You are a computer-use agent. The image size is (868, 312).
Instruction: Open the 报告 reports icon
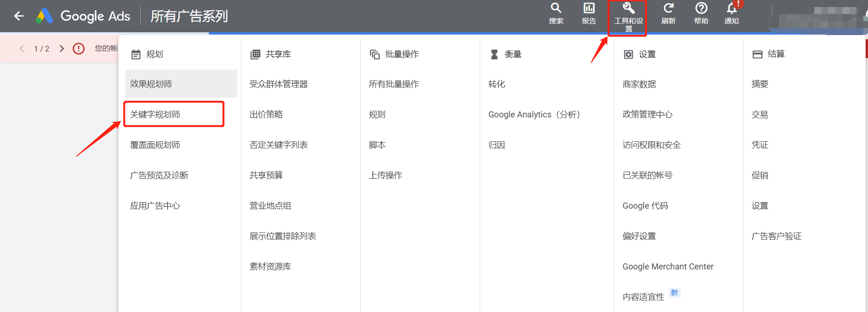pos(589,14)
